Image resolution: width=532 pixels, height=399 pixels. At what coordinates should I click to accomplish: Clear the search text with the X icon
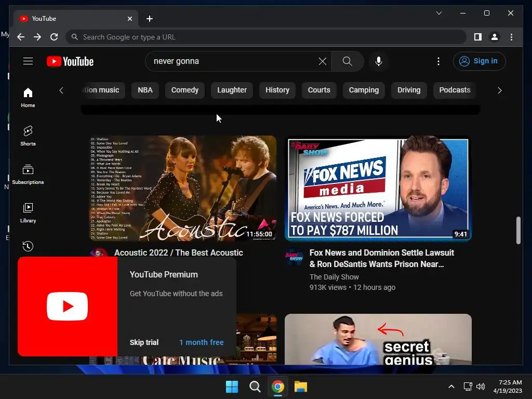tap(322, 61)
